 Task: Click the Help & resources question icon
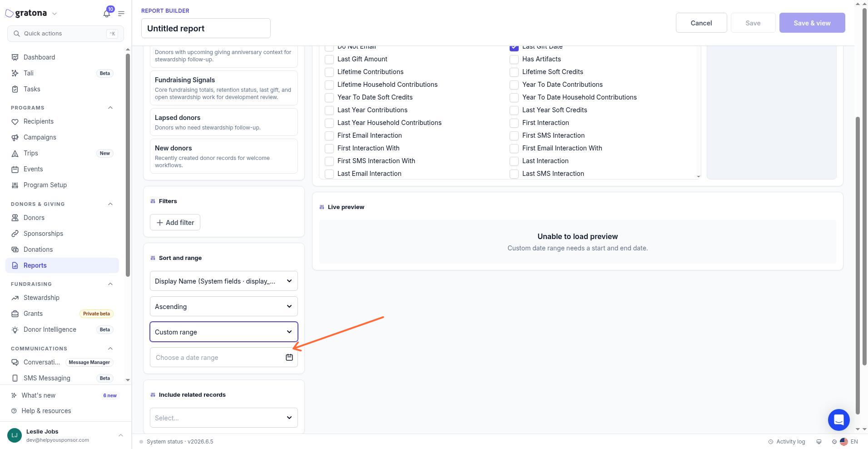click(14, 411)
